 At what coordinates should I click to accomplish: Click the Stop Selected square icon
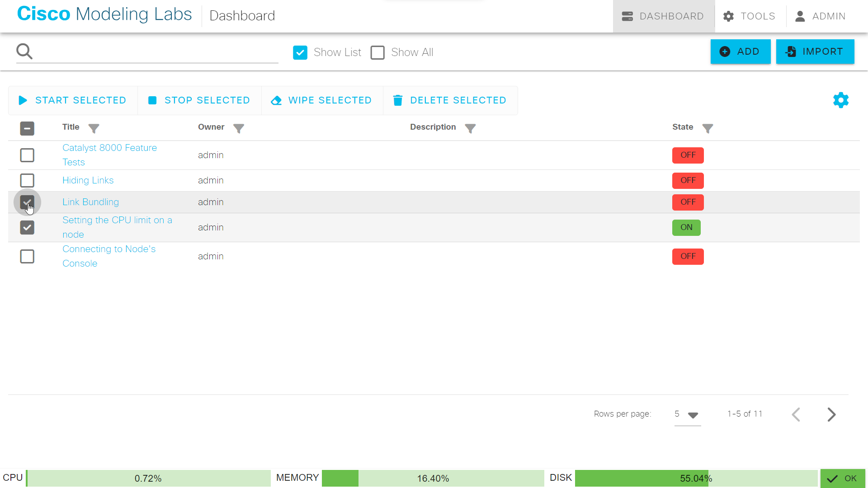153,100
